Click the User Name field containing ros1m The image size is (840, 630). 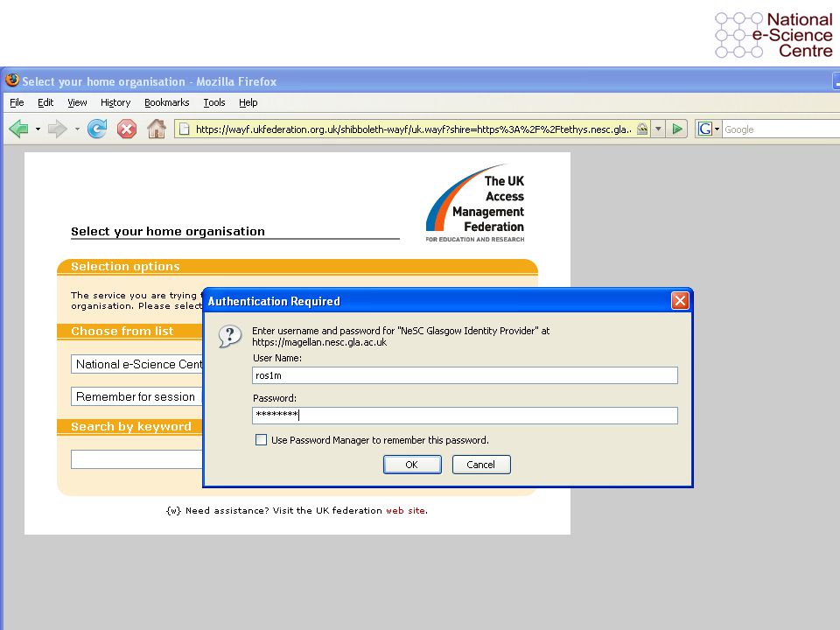[465, 375]
